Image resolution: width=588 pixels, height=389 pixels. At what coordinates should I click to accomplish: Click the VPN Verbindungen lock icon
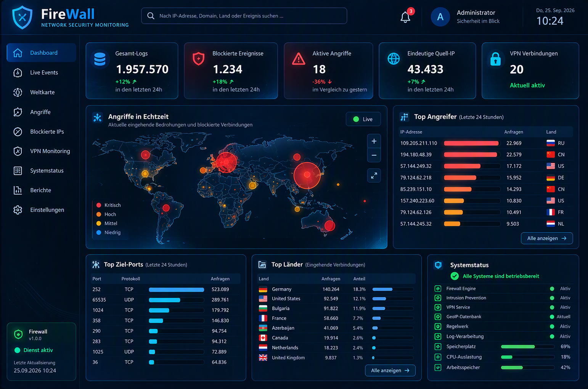coord(495,59)
